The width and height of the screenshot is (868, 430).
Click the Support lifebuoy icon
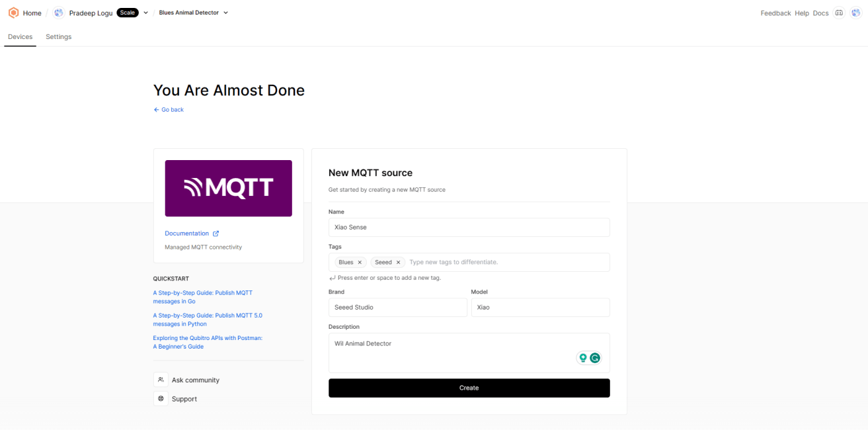pos(161,398)
